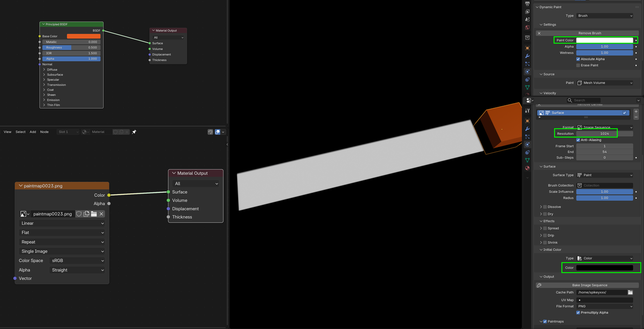Expand the Emission section in Principled BSDF
Screen dimensions: 644x329
point(45,100)
